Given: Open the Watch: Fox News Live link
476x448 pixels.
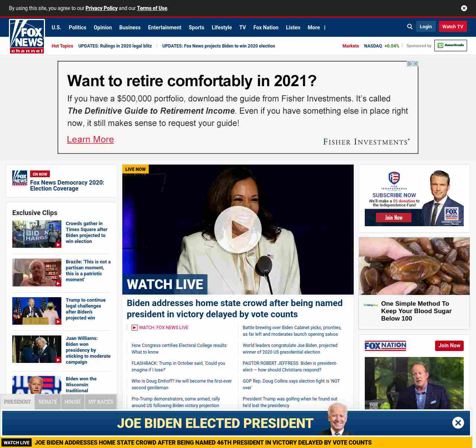Looking at the screenshot, I should (163, 328).
